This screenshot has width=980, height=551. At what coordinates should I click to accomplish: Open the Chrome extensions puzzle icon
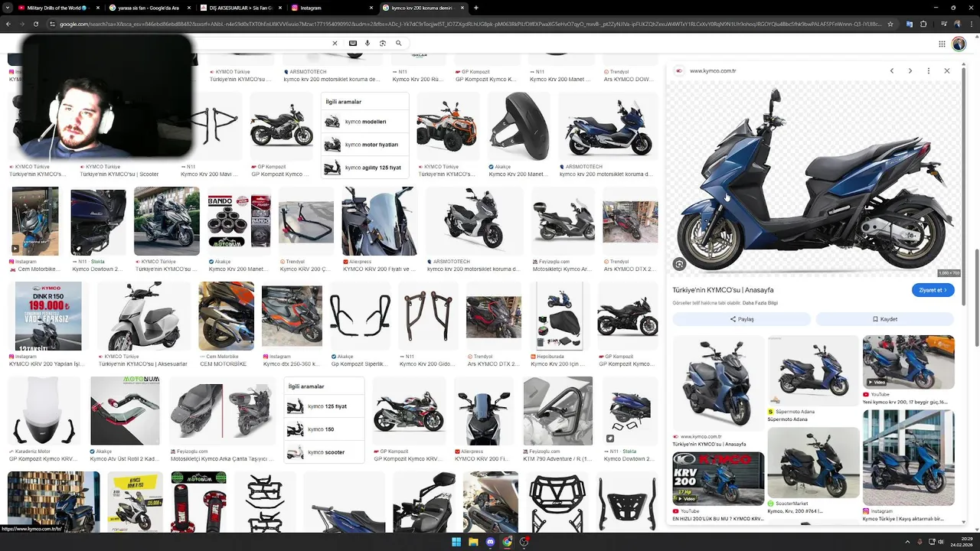(923, 24)
